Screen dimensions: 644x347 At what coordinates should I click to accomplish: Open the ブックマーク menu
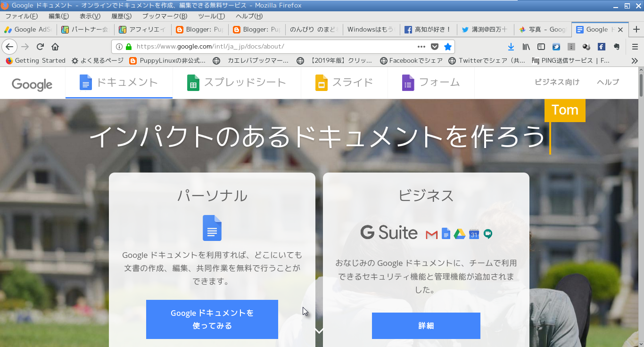pos(165,16)
